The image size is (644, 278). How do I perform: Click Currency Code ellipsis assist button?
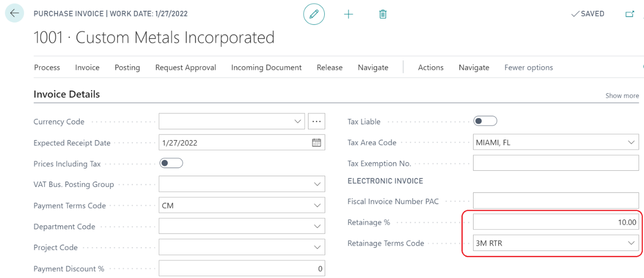pyautogui.click(x=316, y=122)
